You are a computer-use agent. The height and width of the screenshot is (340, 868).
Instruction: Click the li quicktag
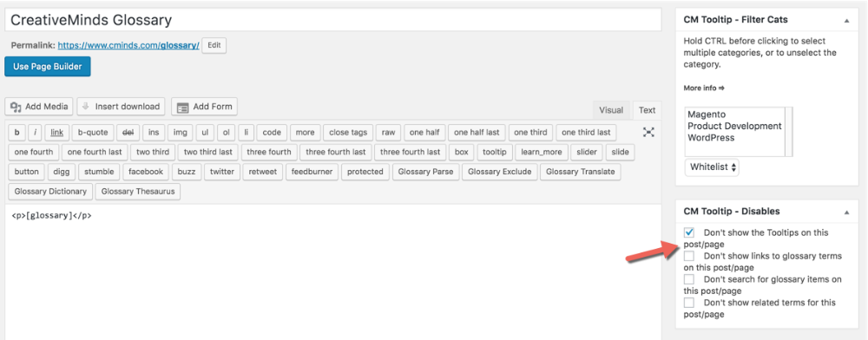[246, 133]
